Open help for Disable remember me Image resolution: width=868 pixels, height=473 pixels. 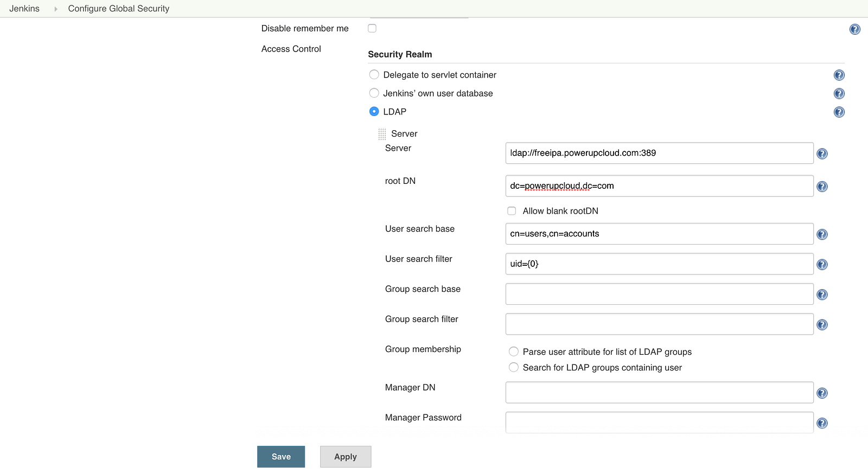pos(854,29)
